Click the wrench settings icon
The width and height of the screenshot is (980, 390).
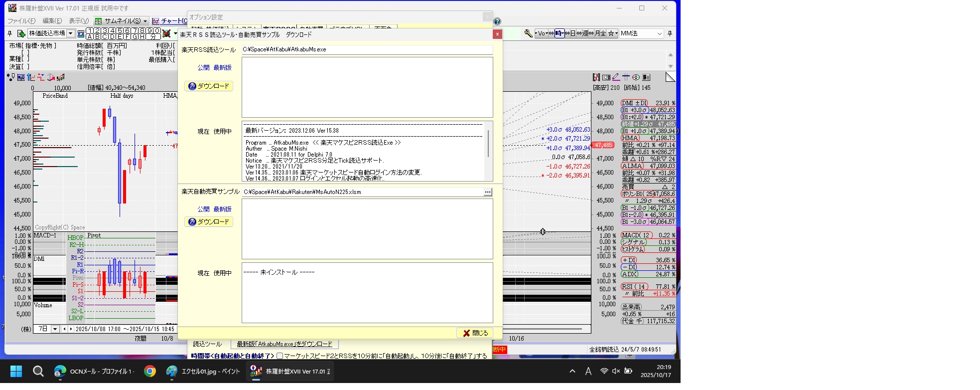528,33
